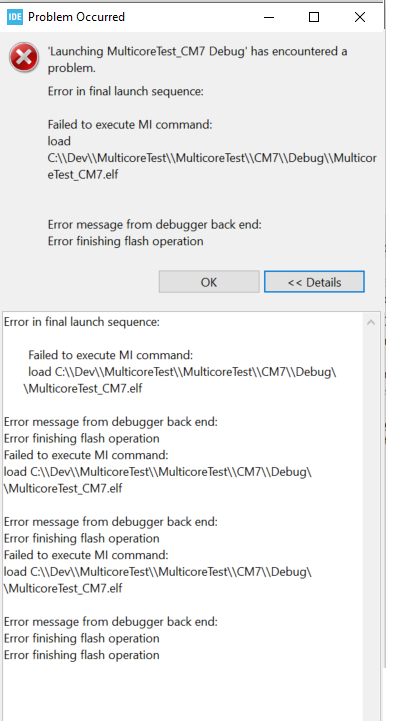
Task: Click the details pane scroll-up arrow
Action: (x=371, y=322)
